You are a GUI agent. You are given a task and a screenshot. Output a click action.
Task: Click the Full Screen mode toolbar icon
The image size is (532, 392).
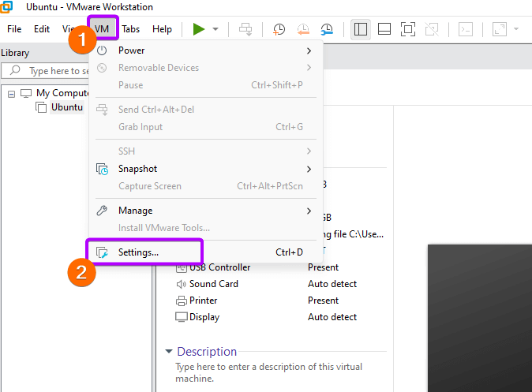point(408,29)
